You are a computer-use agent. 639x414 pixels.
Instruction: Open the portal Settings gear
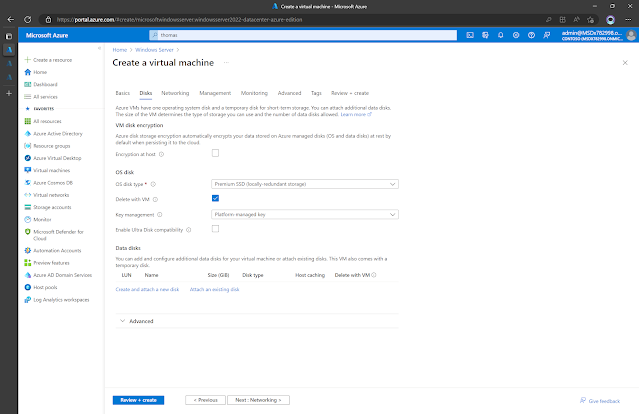pyautogui.click(x=516, y=35)
